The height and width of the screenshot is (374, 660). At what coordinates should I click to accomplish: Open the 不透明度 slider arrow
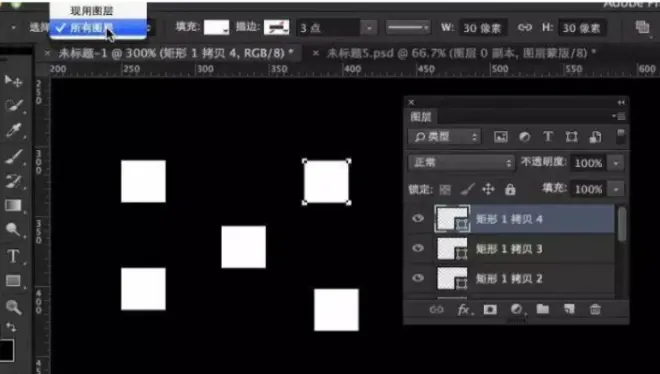[616, 163]
